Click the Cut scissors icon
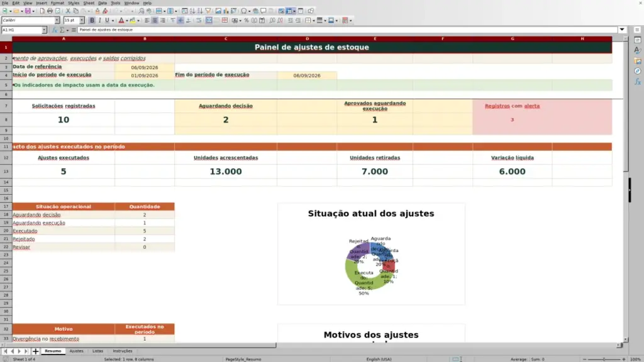 pos(68,11)
